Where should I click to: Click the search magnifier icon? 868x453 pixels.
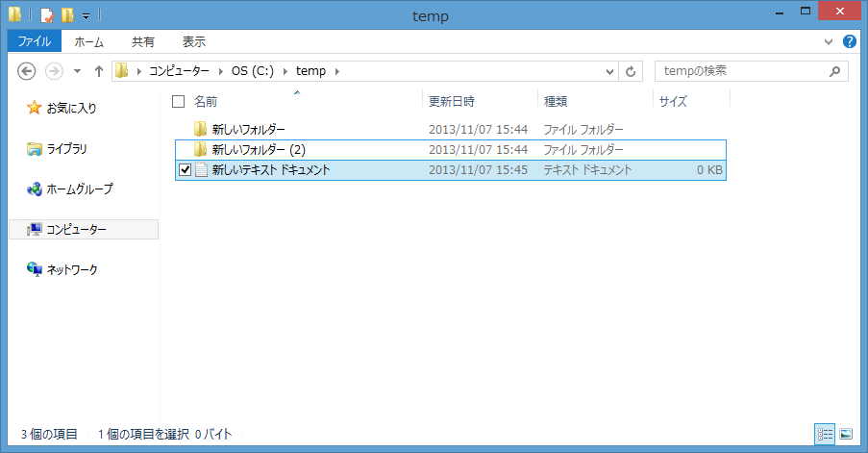coord(835,71)
